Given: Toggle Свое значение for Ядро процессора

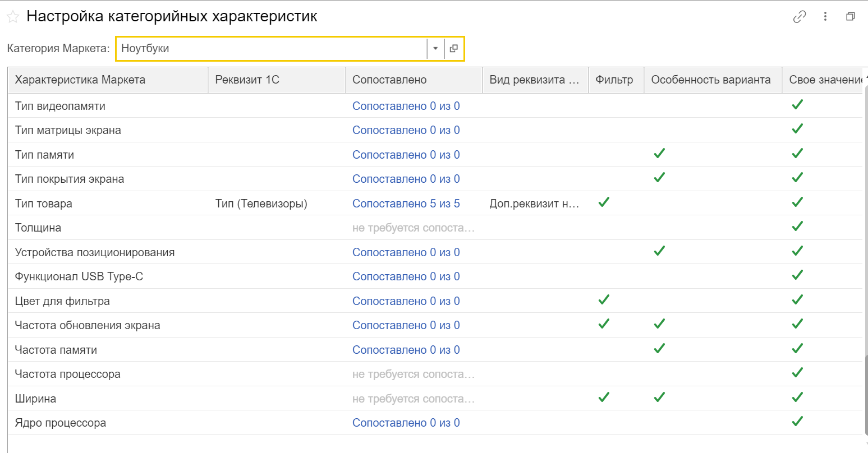Looking at the screenshot, I should 797,422.
